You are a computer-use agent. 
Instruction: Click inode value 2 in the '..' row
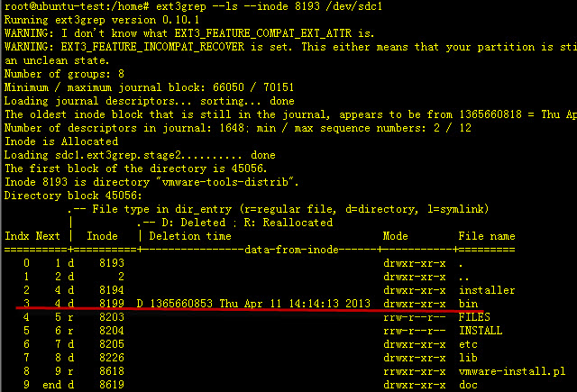[x=121, y=277]
